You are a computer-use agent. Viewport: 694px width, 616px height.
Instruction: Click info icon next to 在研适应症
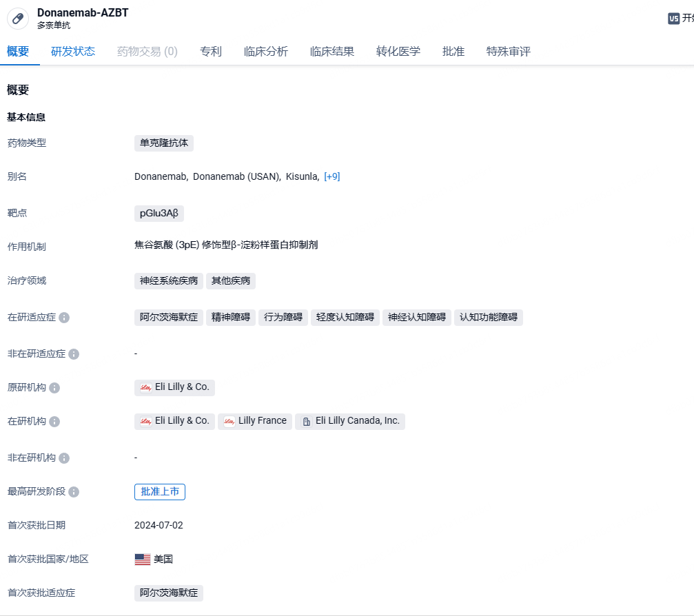tap(64, 318)
